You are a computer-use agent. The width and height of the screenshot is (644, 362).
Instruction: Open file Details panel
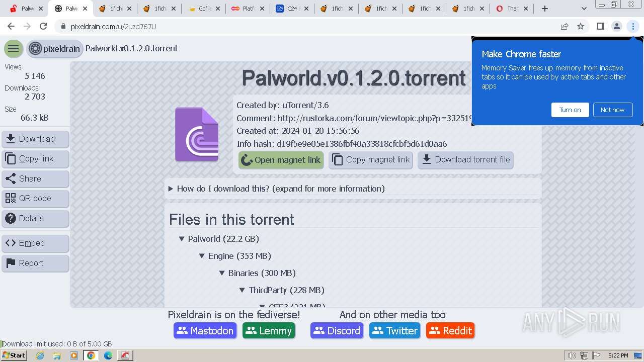35,219
